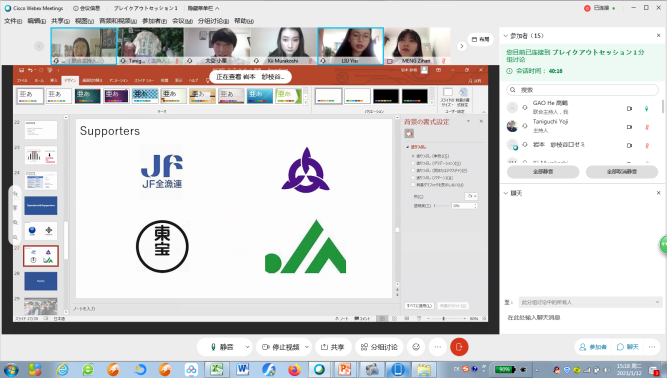
Task: Open the emoji reactions button
Action: [416, 347]
